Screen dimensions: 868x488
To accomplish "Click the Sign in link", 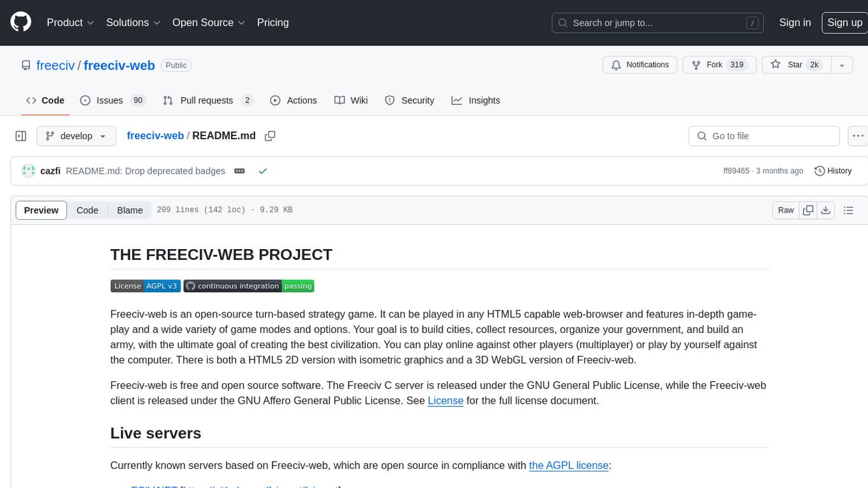I will click(795, 22).
